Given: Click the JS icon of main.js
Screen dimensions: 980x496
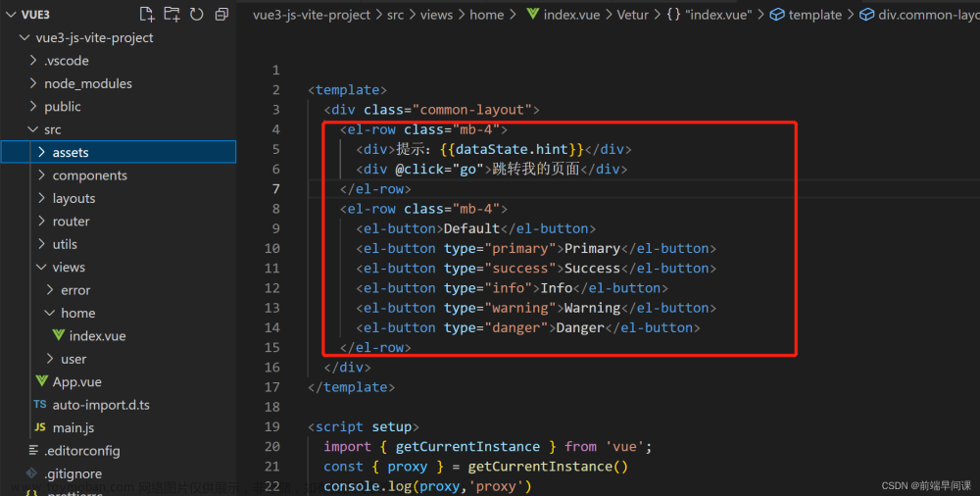Looking at the screenshot, I should (40, 427).
